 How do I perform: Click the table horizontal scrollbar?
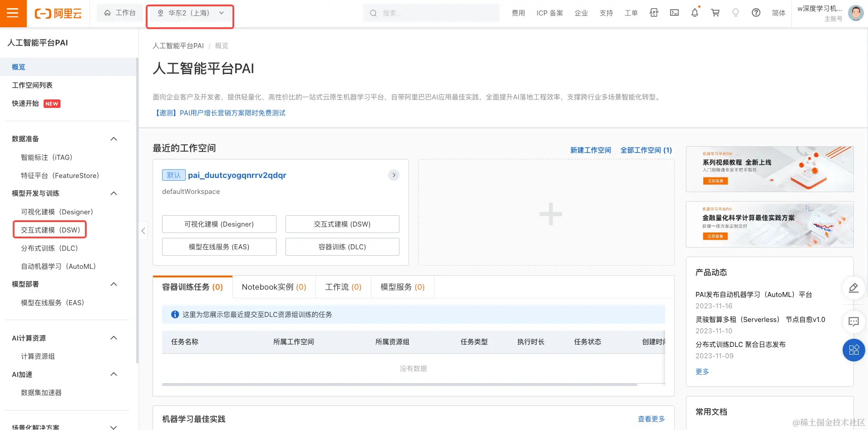coord(399,385)
